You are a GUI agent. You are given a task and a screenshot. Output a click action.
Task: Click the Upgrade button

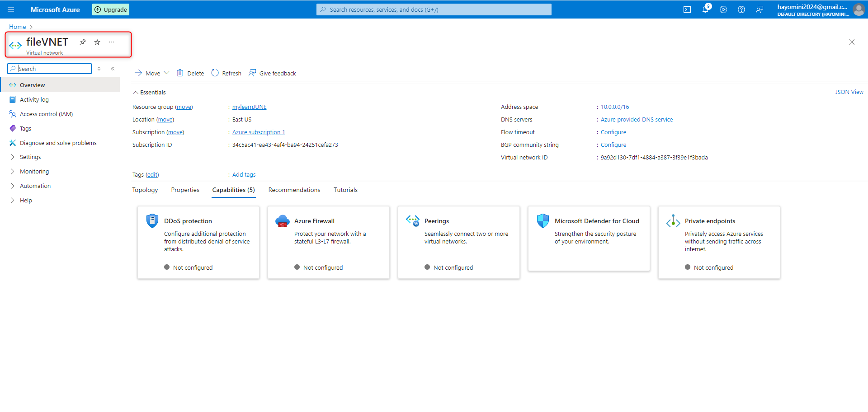(x=111, y=9)
